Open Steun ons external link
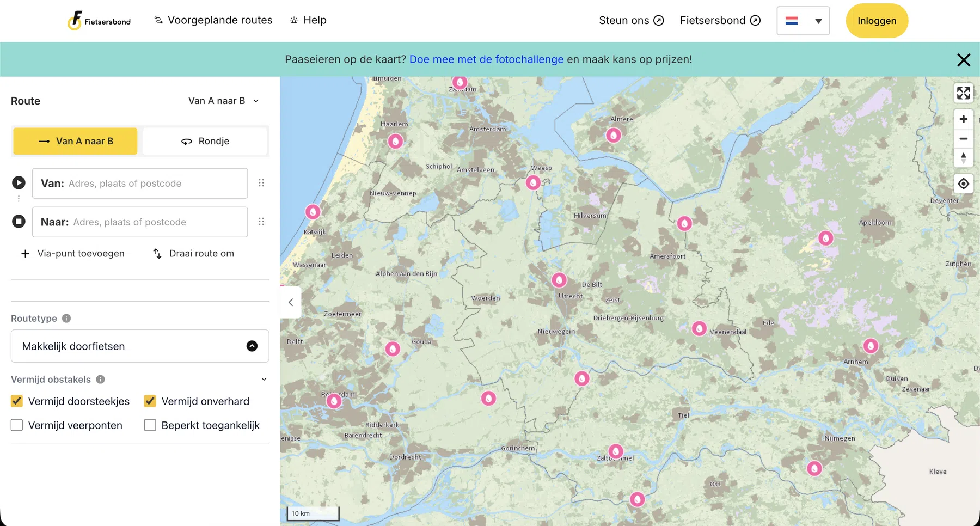This screenshot has height=526, width=980. (632, 20)
